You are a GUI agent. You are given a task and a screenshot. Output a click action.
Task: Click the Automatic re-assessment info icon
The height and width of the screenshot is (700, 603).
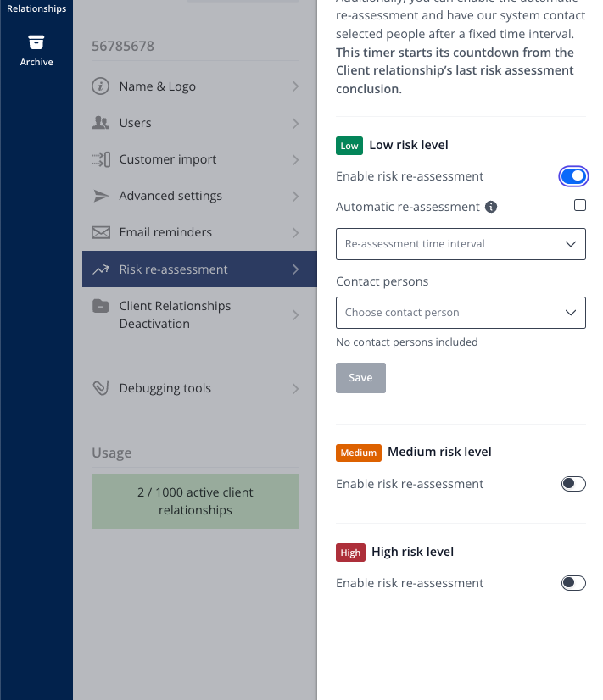(491, 207)
